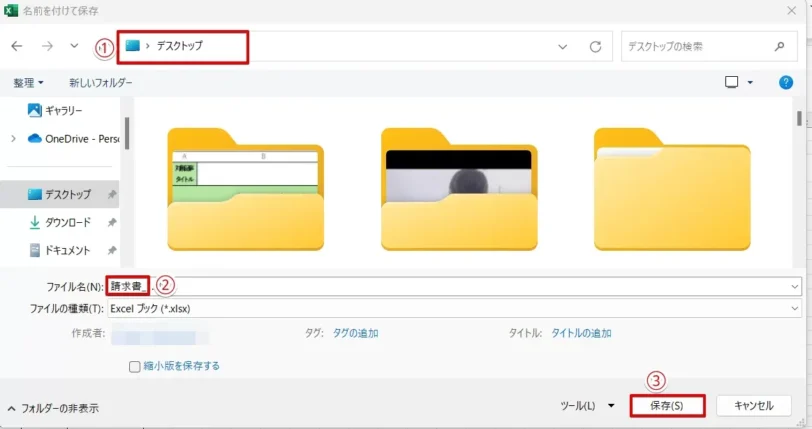Refresh the folder view
Viewport: 812px width, 429px height.
click(x=596, y=47)
